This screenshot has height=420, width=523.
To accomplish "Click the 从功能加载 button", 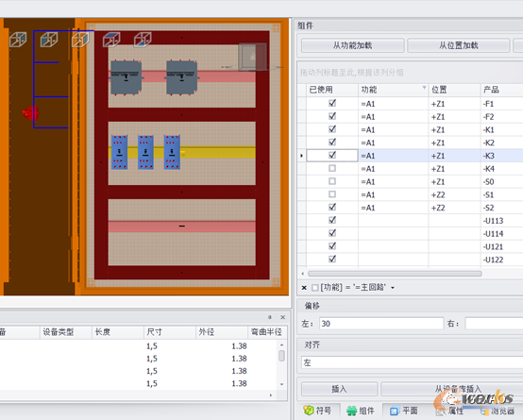I will (x=352, y=45).
